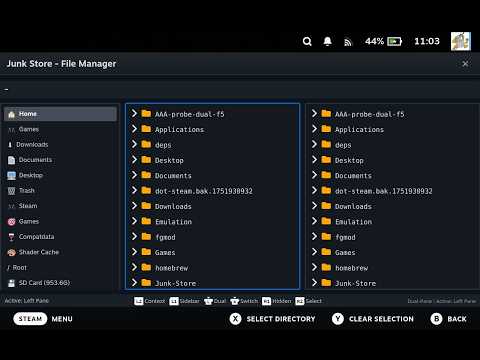The width and height of the screenshot is (480, 360).
Task: Toggle Dual pane mode hint
Action: [215, 301]
